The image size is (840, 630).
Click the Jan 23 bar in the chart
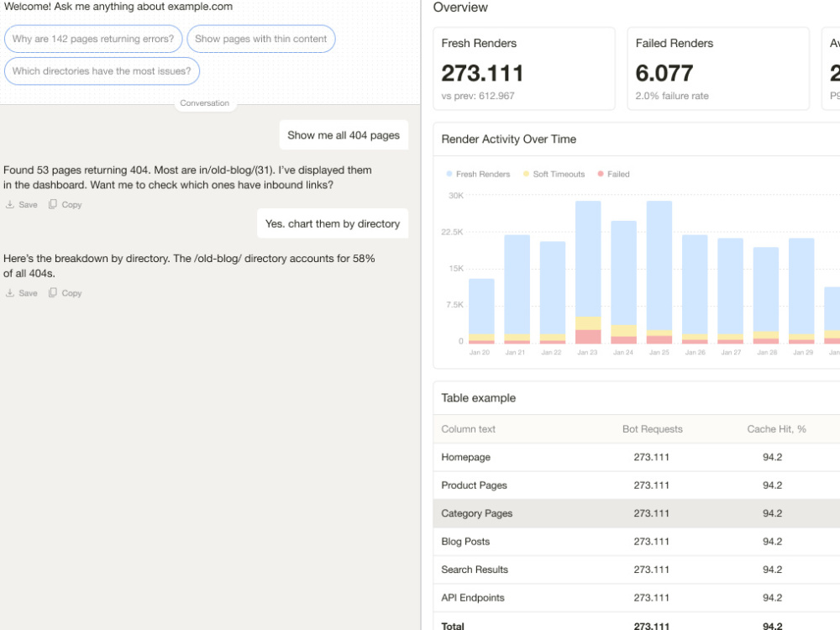pos(588,272)
